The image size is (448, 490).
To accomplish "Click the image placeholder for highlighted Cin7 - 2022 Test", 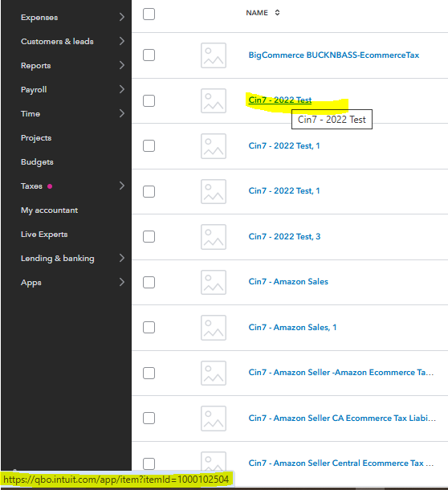I will point(214,100).
